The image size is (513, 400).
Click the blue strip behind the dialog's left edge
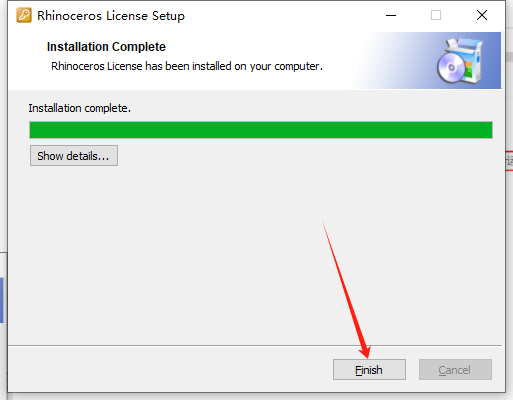2,300
